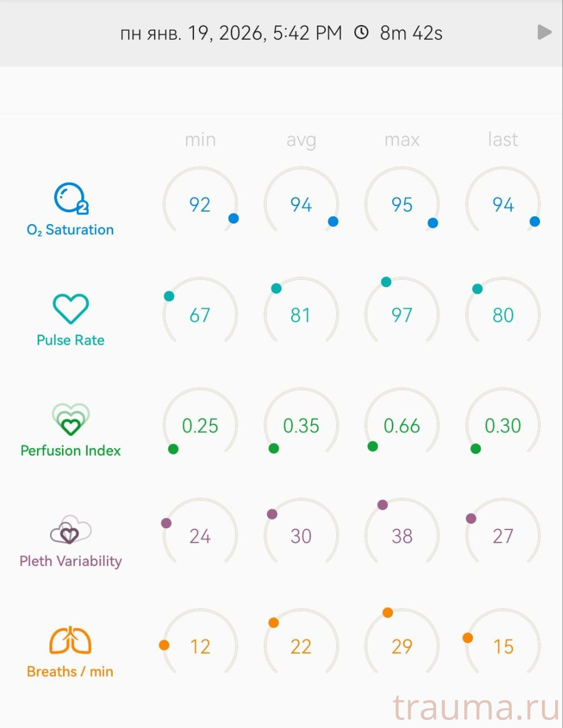Click the clock duration icon
563x728 pixels.
tap(361, 32)
